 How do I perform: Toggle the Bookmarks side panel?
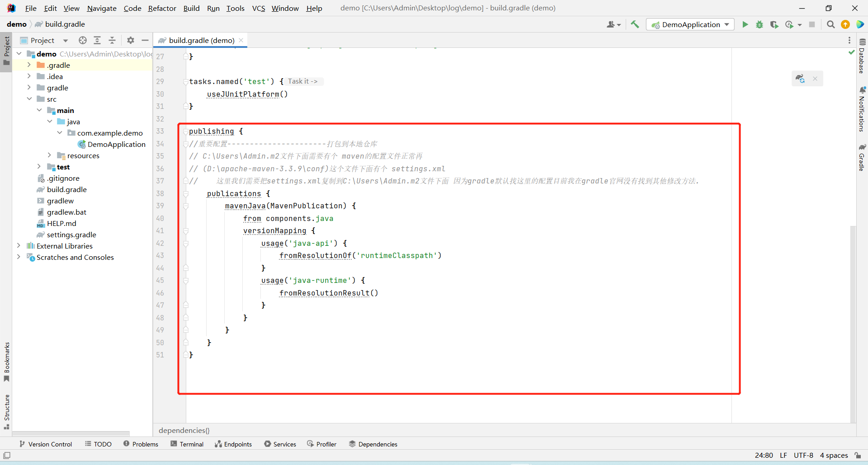click(7, 362)
